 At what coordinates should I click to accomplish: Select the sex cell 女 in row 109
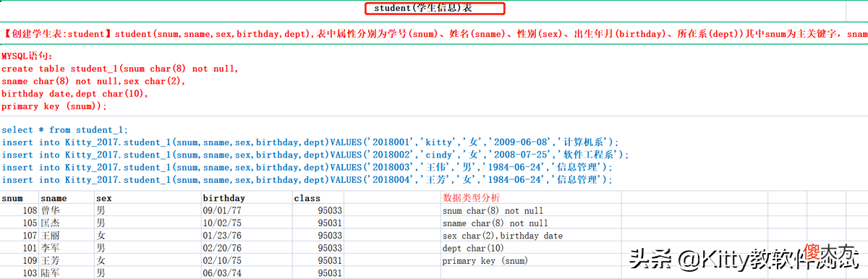click(x=148, y=260)
